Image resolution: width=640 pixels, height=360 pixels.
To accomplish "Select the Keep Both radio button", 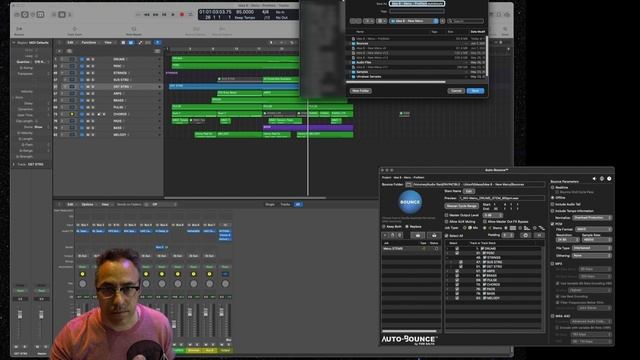I will [384, 227].
